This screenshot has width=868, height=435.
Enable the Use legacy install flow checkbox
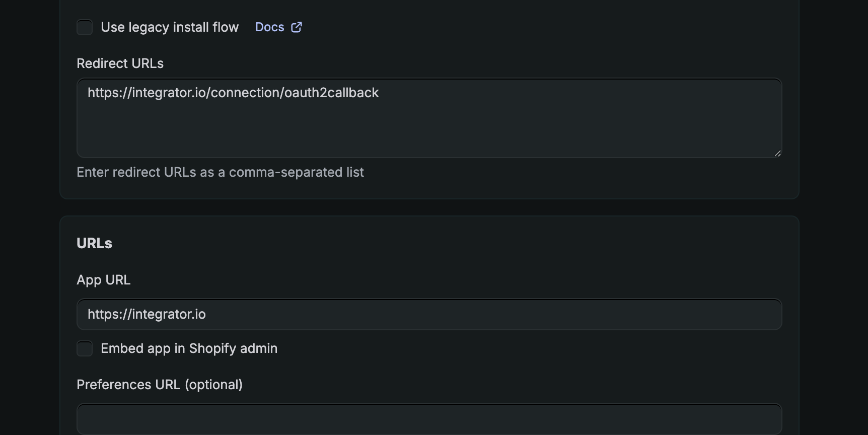(x=85, y=27)
